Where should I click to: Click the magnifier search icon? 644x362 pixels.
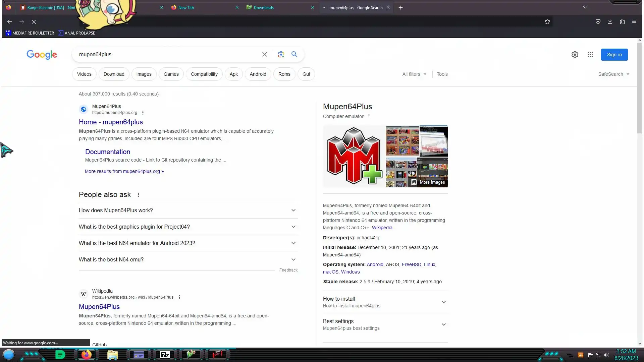(294, 54)
